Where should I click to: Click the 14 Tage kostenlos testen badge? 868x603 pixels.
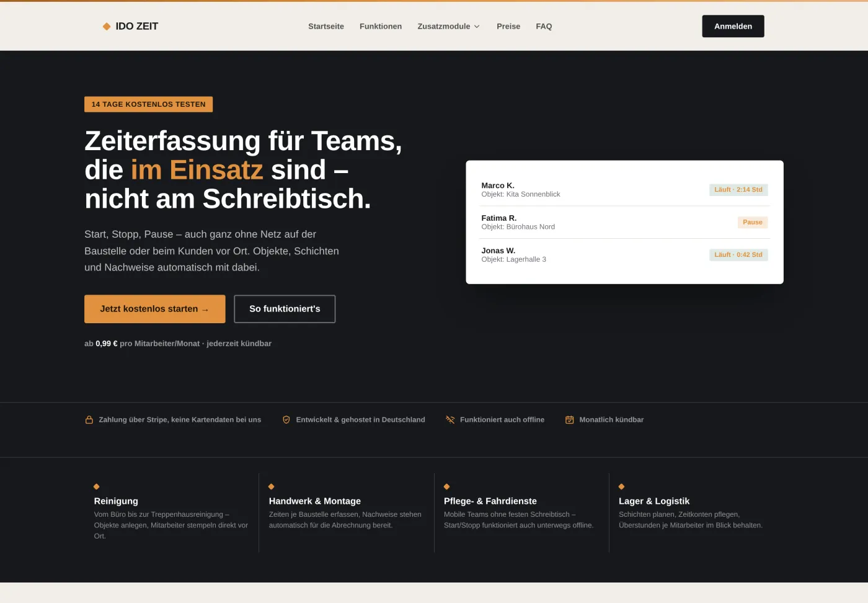[149, 104]
